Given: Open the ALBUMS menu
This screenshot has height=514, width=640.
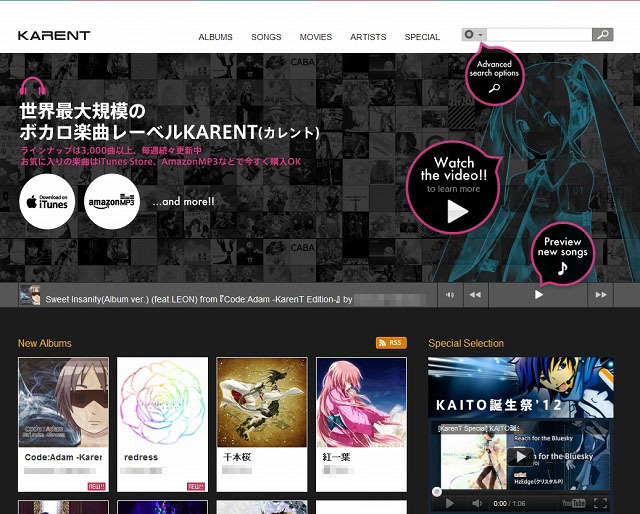Looking at the screenshot, I should click(215, 37).
